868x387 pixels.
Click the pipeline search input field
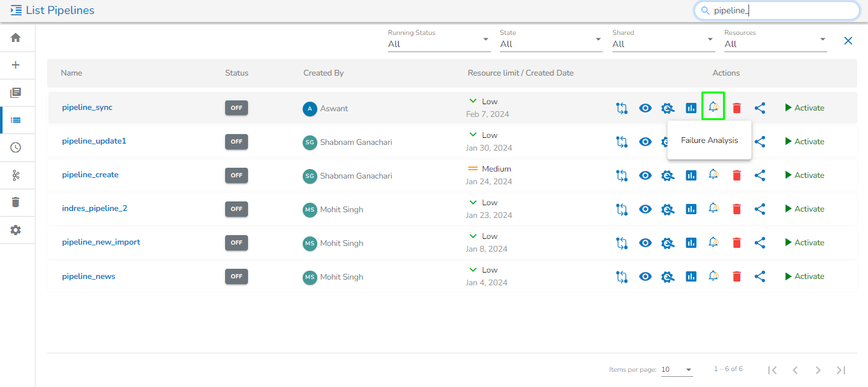782,11
